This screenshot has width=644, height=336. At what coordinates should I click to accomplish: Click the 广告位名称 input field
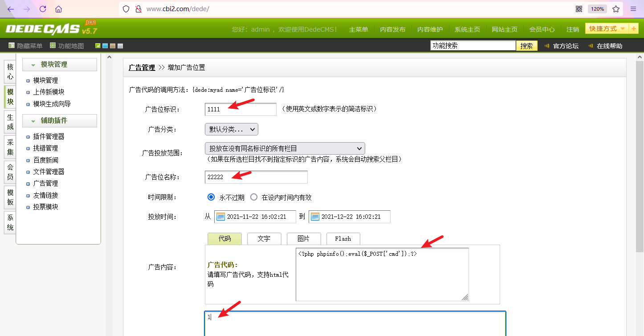(256, 177)
